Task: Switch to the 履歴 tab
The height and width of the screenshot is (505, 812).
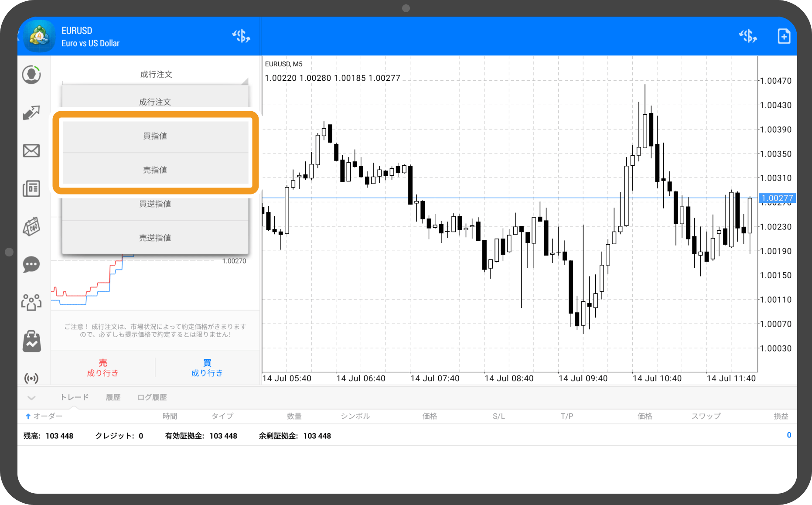Action: pos(113,397)
